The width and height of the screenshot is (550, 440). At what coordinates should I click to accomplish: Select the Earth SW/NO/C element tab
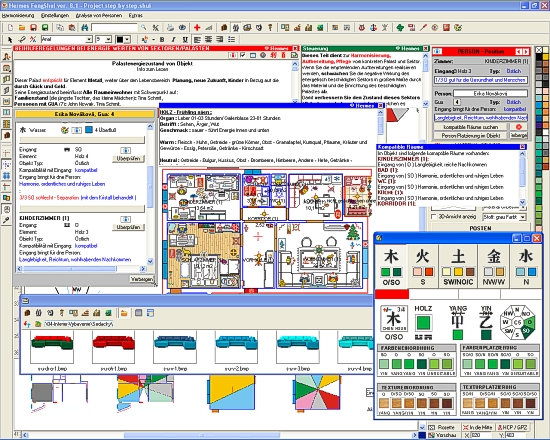(458, 266)
